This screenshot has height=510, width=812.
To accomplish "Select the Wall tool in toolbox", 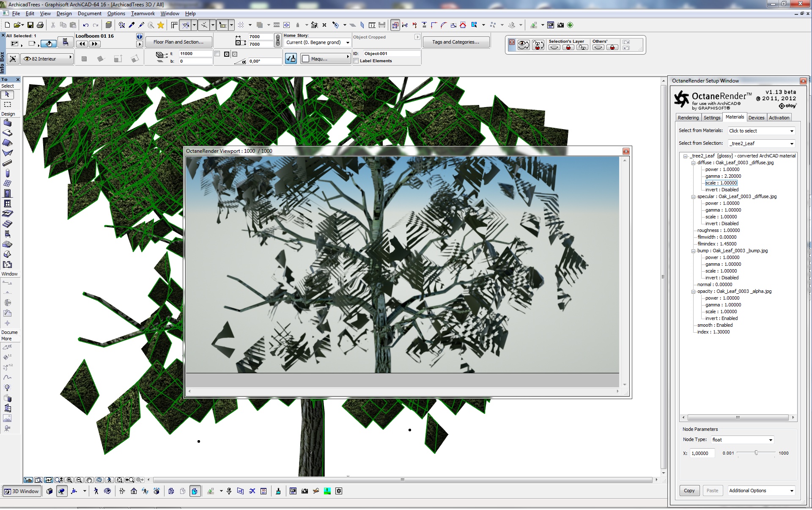I will pyautogui.click(x=7, y=123).
